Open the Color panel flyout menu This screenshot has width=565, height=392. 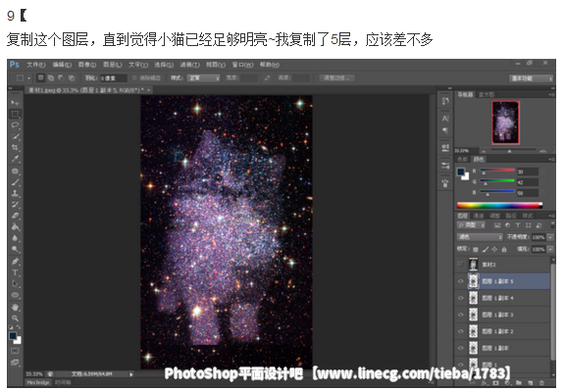click(x=551, y=159)
